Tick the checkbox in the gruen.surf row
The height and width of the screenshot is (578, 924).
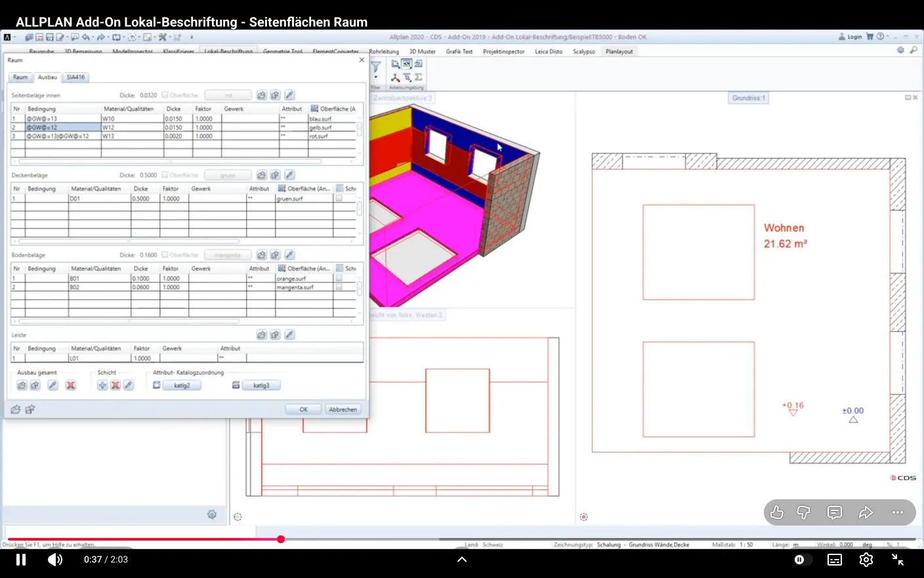tap(339, 198)
